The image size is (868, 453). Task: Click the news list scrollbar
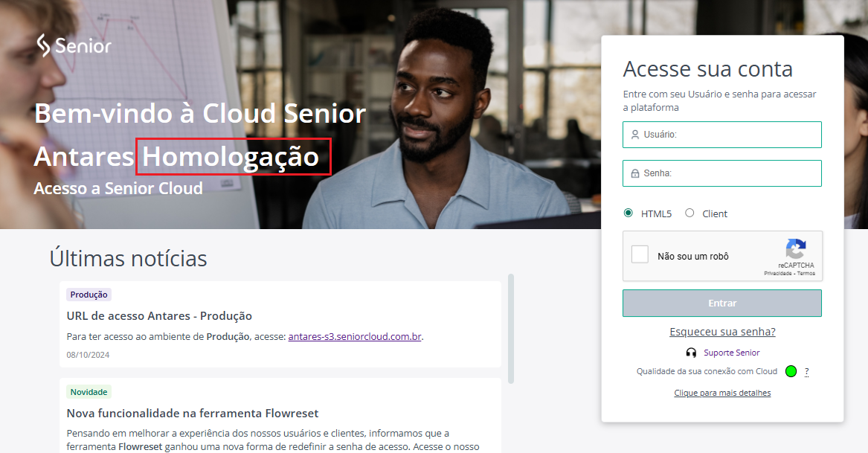[511, 328]
